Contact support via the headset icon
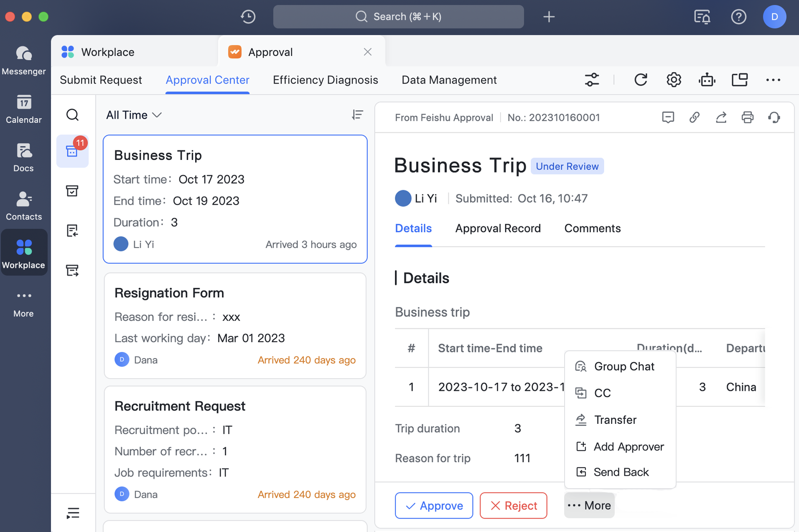Screen dimensions: 799x532 774,117
